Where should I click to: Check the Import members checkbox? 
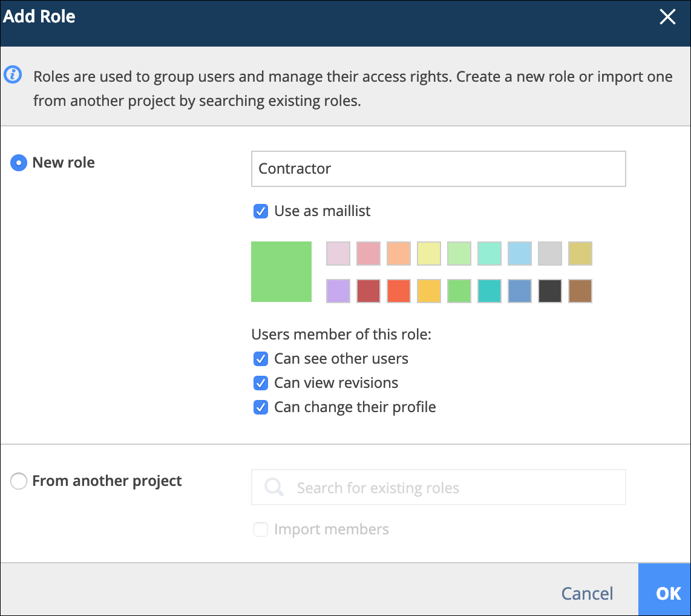(x=260, y=529)
